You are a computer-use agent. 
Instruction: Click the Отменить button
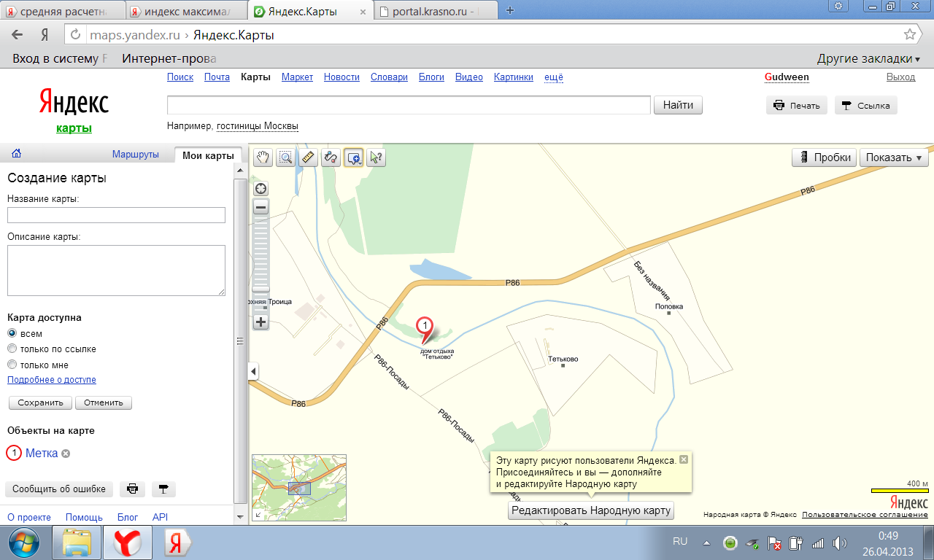pos(104,402)
